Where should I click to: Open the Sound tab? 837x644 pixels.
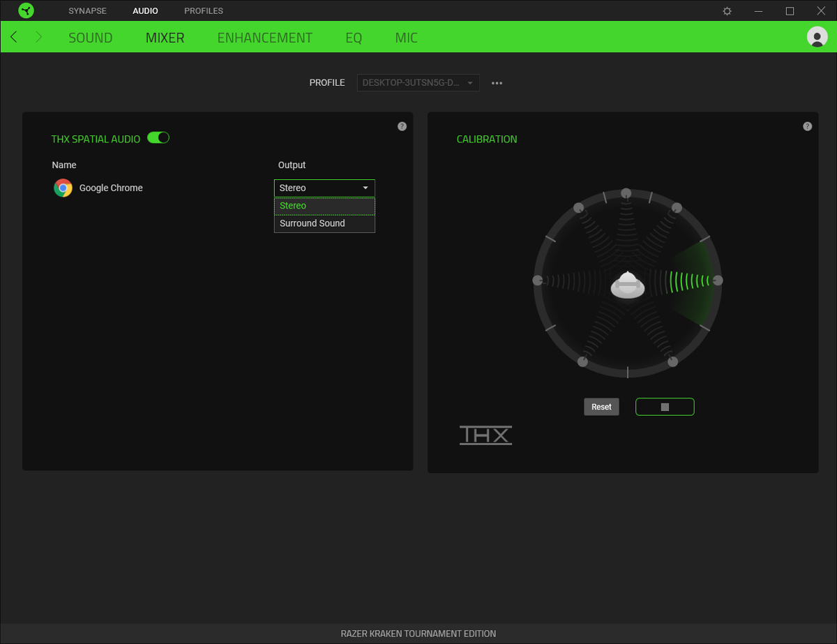click(91, 38)
